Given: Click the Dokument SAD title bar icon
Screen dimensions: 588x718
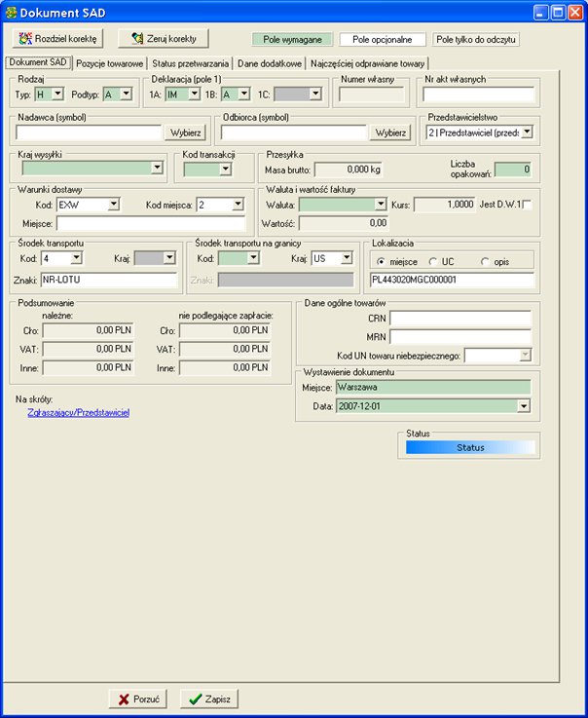Looking at the screenshot, I should pos(11,13).
